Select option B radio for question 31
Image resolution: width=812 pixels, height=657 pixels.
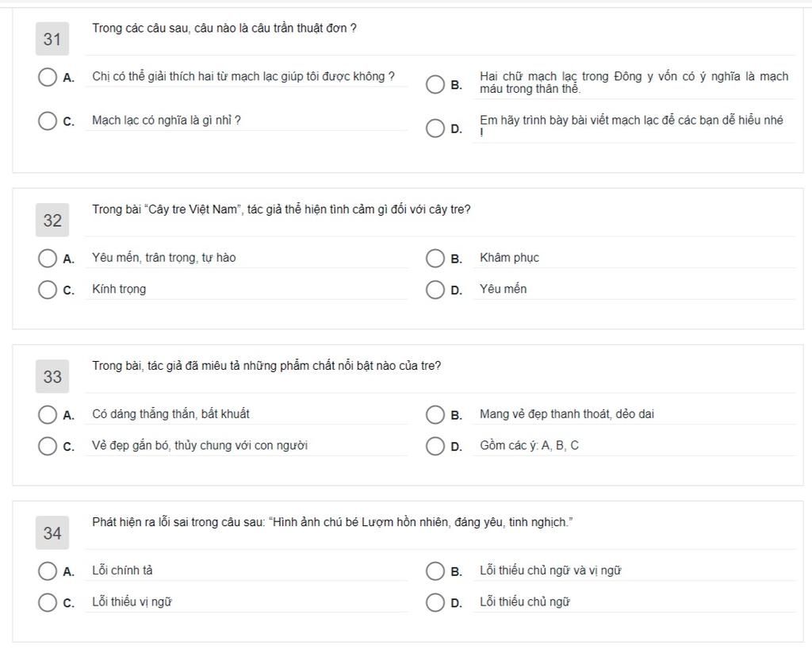[x=435, y=84]
